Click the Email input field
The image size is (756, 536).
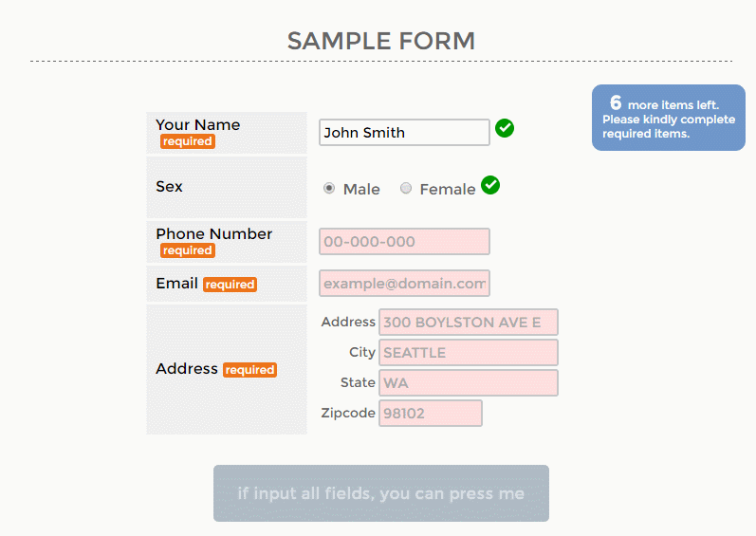[404, 283]
